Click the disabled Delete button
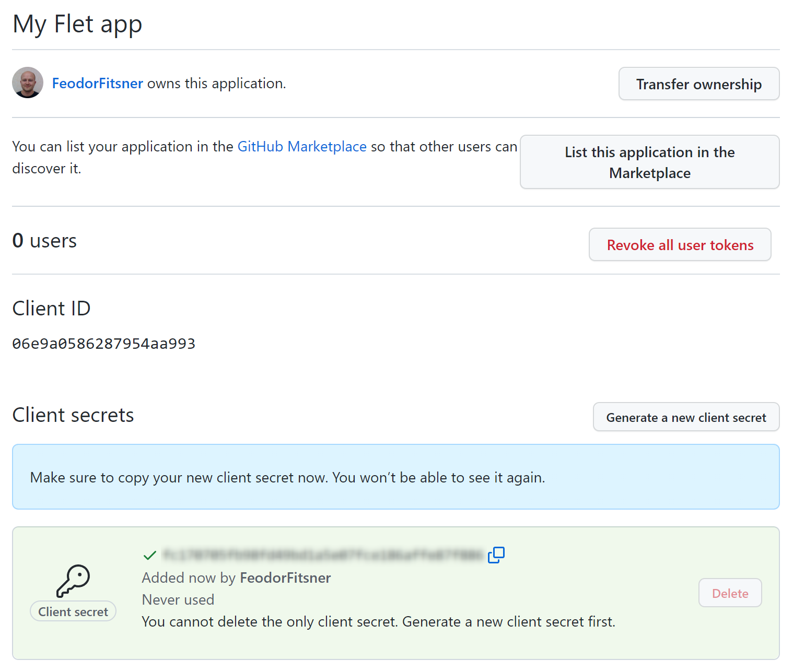Screen dimensions: 793x672 pos(730,593)
